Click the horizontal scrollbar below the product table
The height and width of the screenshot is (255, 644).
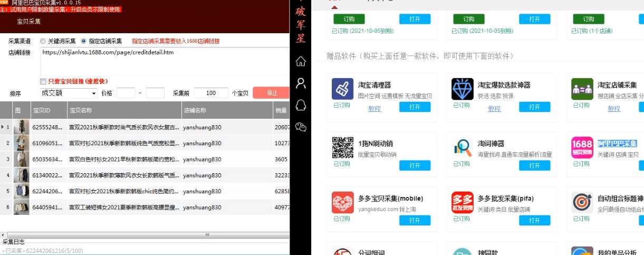[145, 234]
